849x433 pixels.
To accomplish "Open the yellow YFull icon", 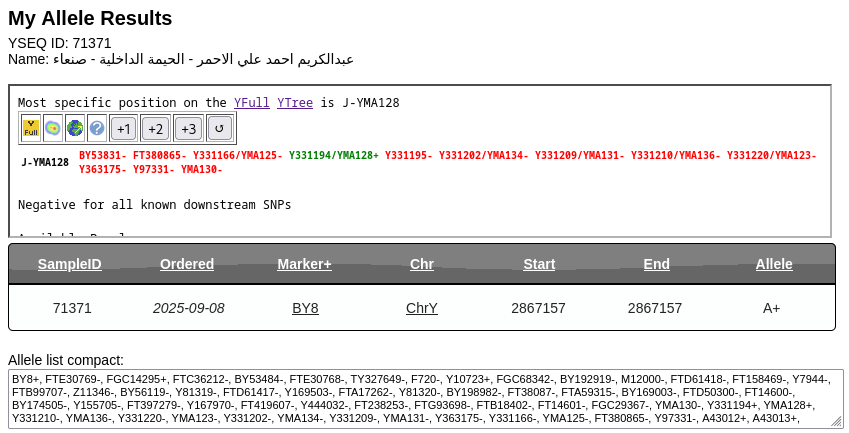I will pyautogui.click(x=31, y=128).
